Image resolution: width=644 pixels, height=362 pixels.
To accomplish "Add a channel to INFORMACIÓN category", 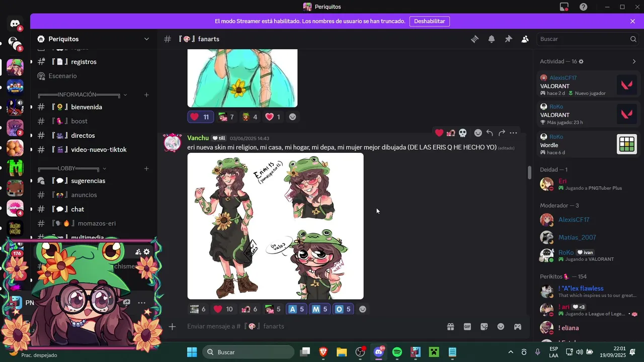I will pos(146,95).
